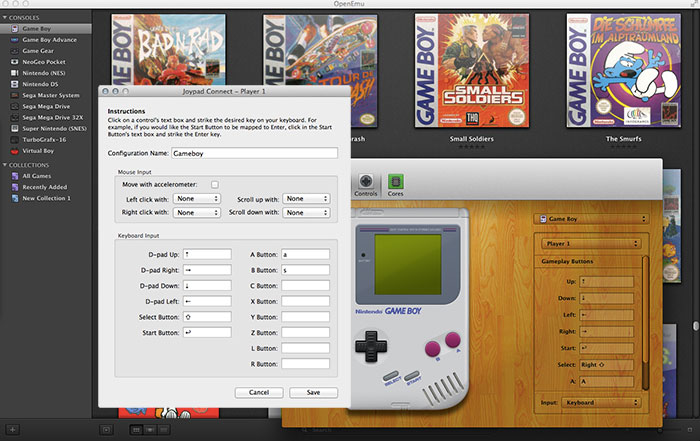Click D-pad Left key field
700x441 pixels.
tap(207, 301)
